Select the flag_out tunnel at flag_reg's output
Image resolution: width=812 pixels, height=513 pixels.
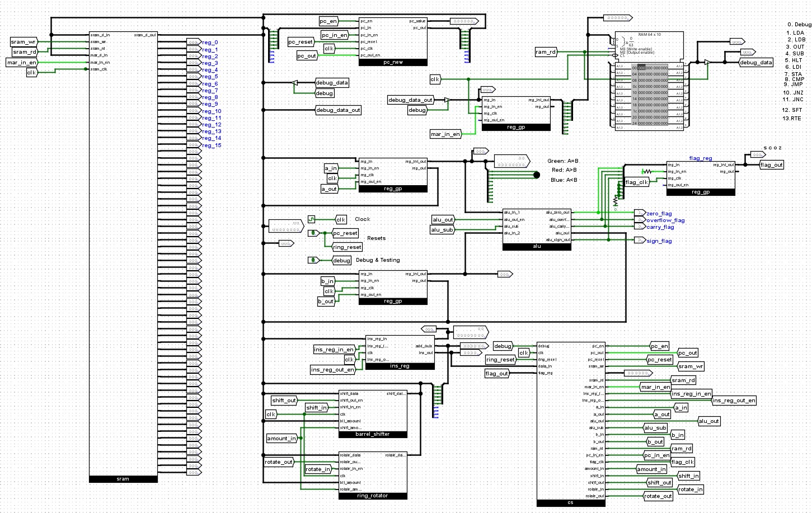coord(772,165)
